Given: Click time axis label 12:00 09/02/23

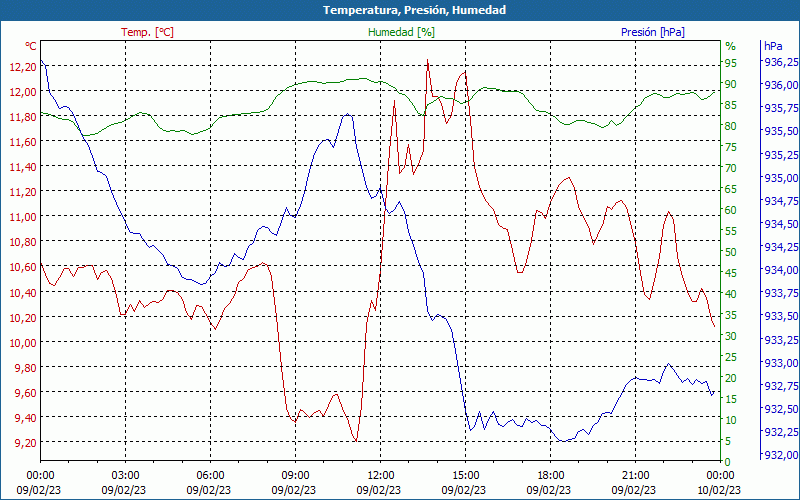Looking at the screenshot, I should 380,483.
